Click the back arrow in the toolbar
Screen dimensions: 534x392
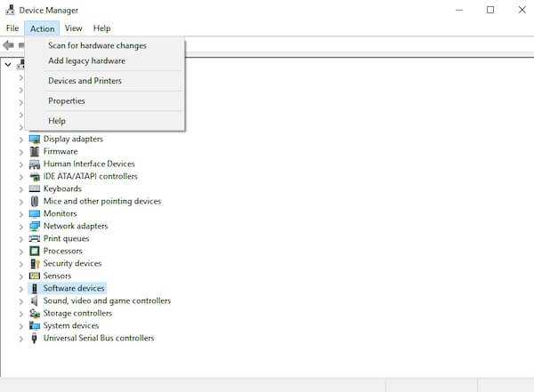pos(8,45)
